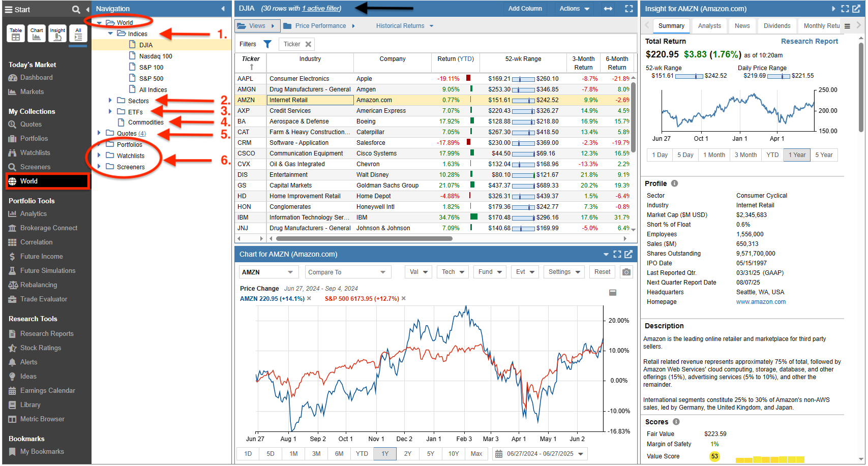The image size is (868, 466).
Task: Select YTD period in main chart
Action: pos(362,454)
